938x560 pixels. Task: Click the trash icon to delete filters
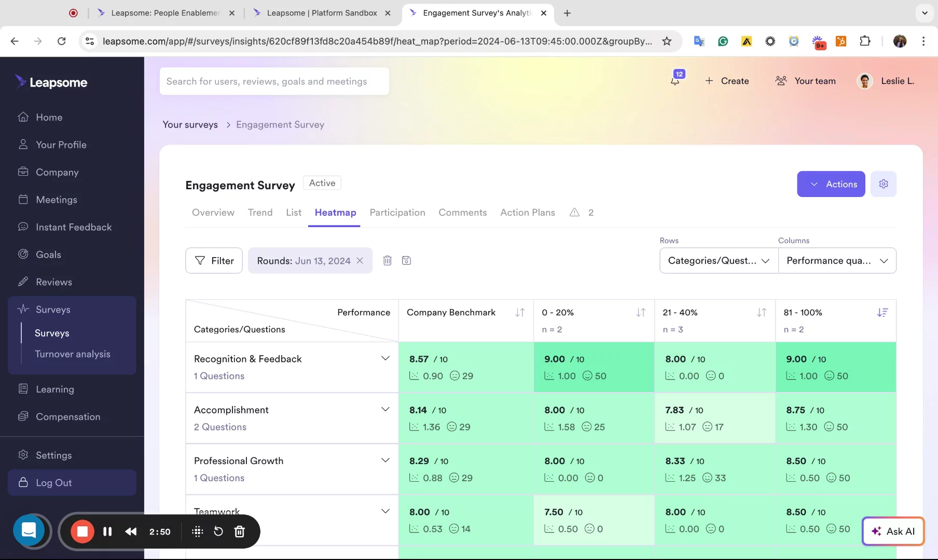click(x=387, y=261)
